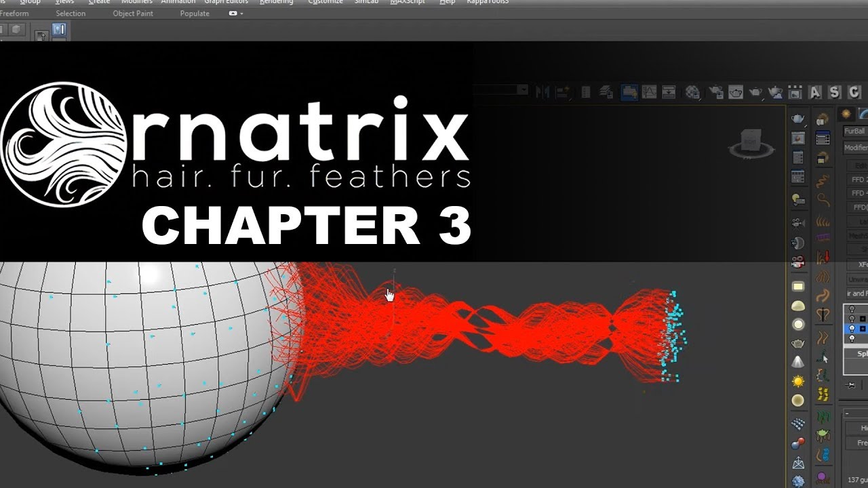Screen dimensions: 868x488
Task: Click the Pin Stack icon
Action: tap(852, 385)
